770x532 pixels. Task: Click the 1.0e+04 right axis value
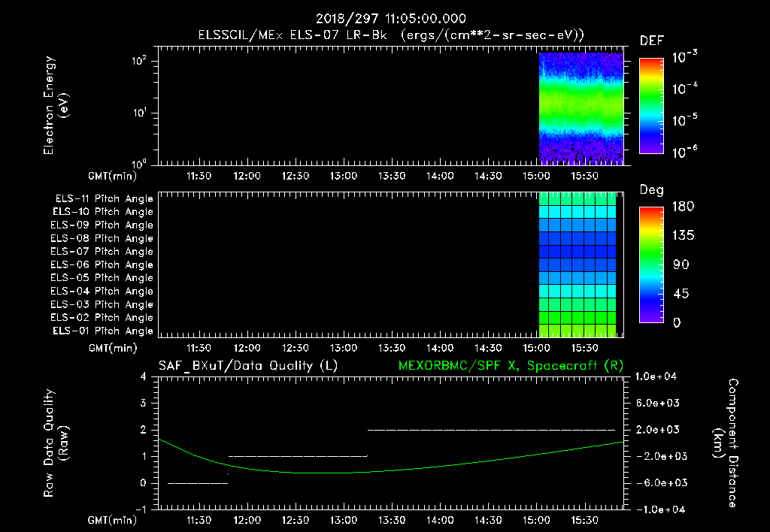pos(656,376)
